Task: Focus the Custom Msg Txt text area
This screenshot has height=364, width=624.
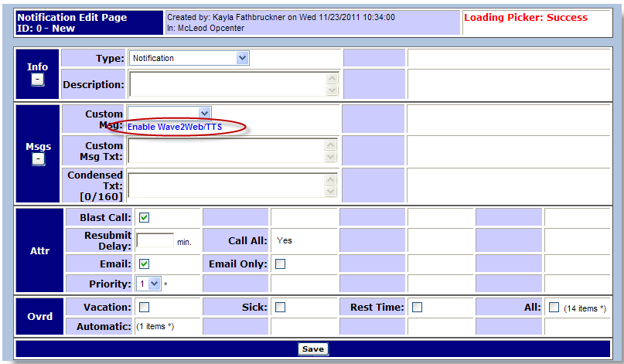Action: coord(227,151)
